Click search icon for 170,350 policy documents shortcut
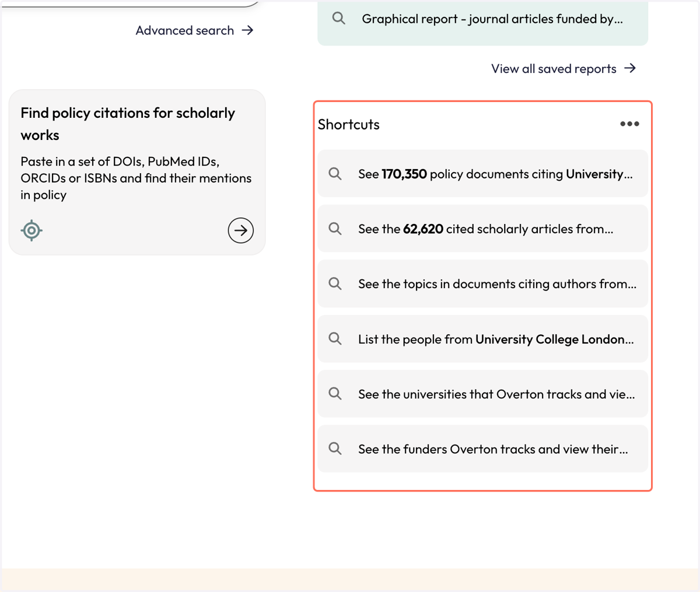Image resolution: width=700 pixels, height=592 pixels. [335, 174]
